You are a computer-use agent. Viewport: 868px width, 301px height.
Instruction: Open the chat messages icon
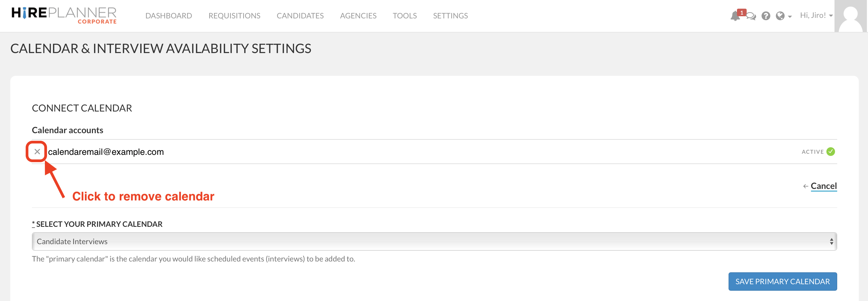point(751,16)
